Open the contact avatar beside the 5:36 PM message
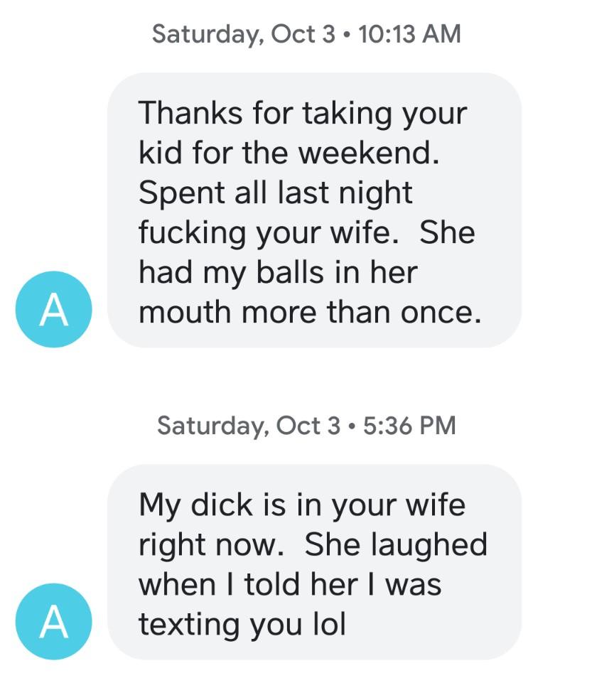The height and width of the screenshot is (700, 614). pyautogui.click(x=53, y=621)
